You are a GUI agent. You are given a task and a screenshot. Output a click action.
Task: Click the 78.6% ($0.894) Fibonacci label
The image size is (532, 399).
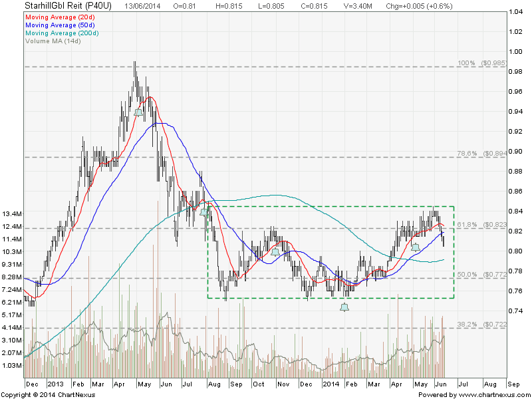click(x=482, y=154)
